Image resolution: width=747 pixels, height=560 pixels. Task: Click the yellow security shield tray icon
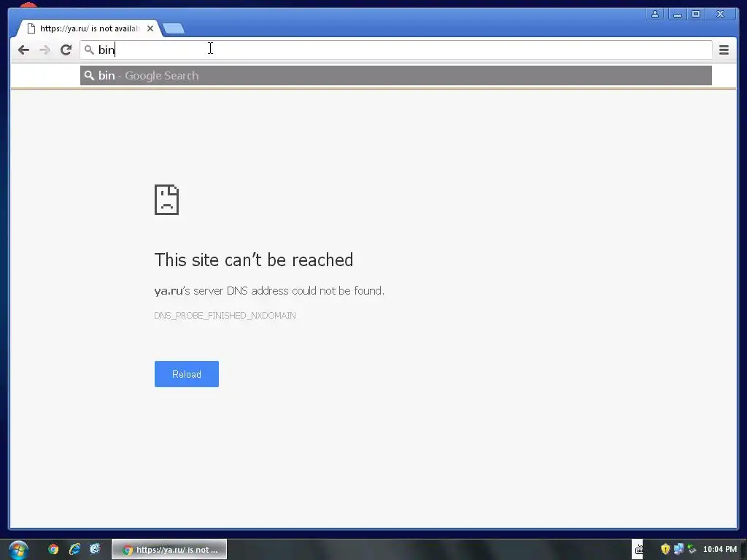665,550
